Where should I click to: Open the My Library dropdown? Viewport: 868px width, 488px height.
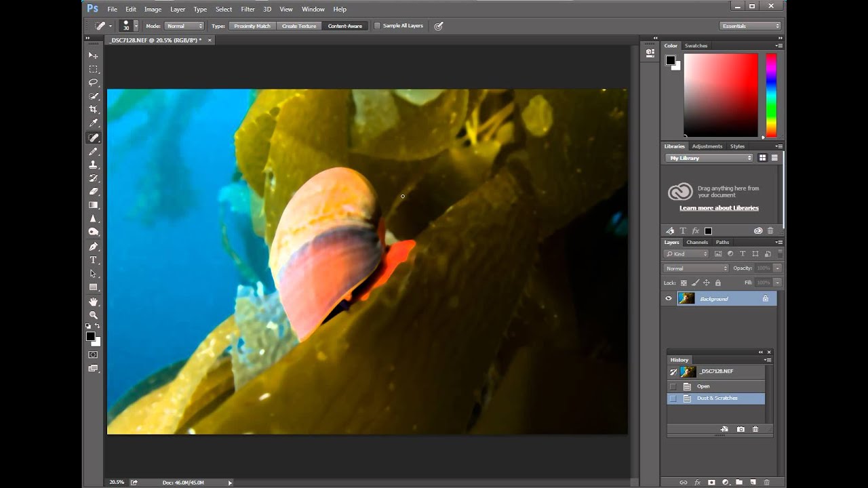click(x=710, y=158)
